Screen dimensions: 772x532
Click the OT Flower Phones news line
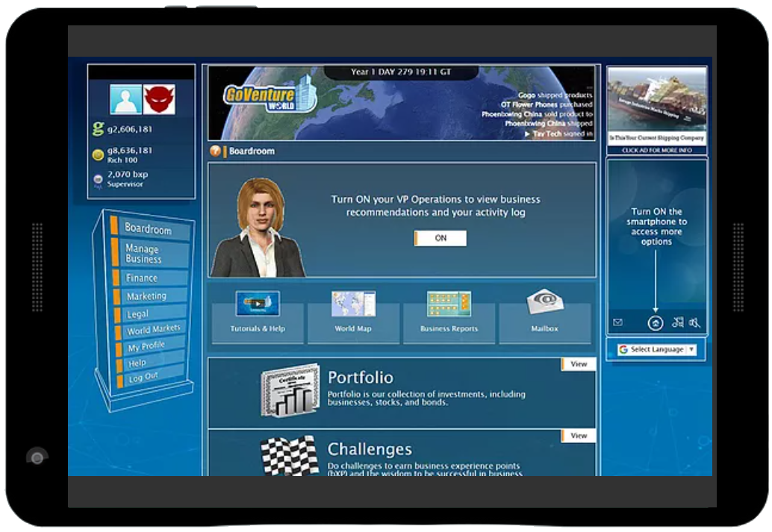tap(547, 104)
